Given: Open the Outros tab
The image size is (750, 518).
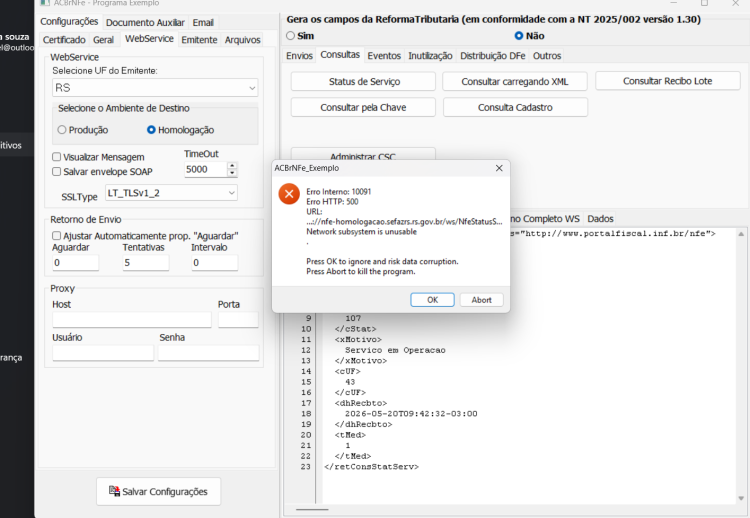Looking at the screenshot, I should 547,55.
